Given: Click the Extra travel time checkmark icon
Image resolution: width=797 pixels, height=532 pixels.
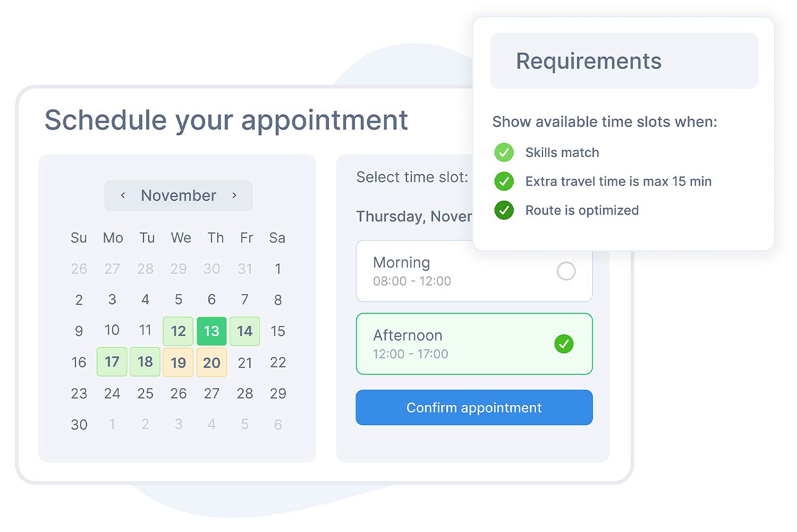Looking at the screenshot, I should 504,182.
